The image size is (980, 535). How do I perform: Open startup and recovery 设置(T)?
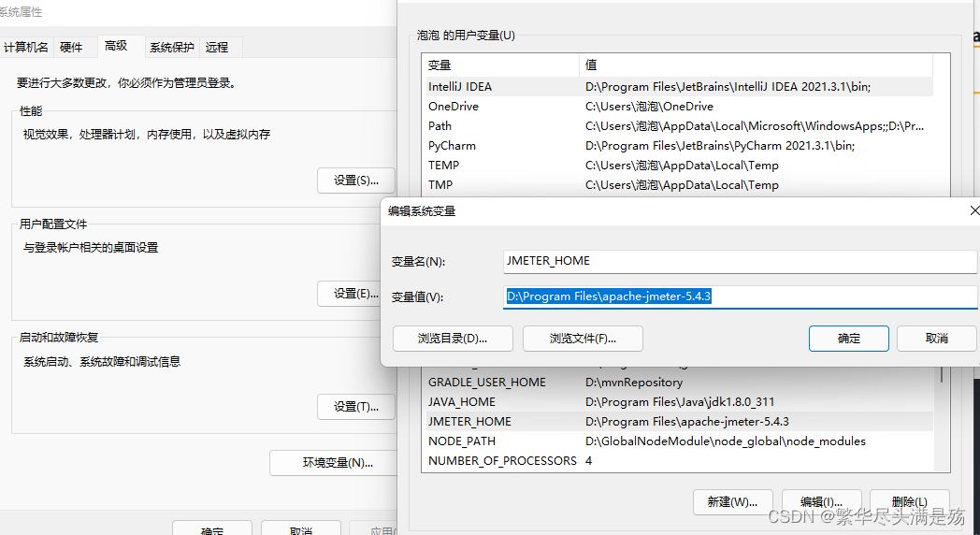355,407
